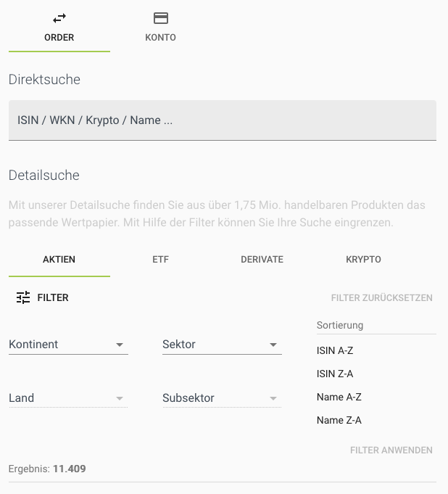Switch to the ORDER tab

(x=59, y=37)
